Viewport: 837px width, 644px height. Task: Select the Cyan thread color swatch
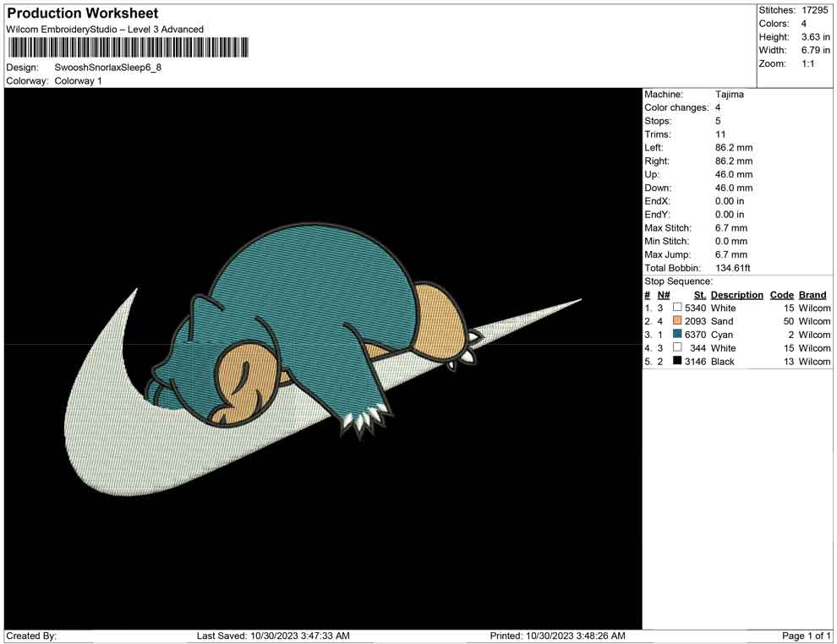point(677,335)
